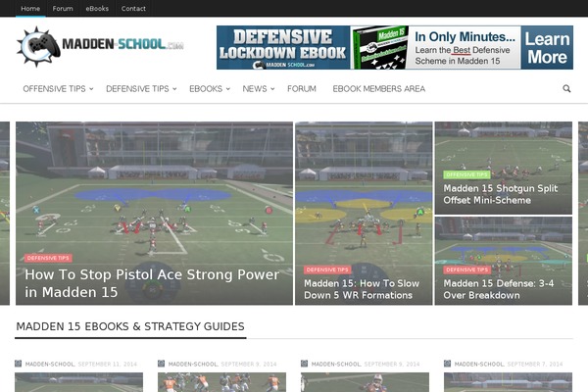The image size is (588, 392).
Task: Click September 11, 2014 date text
Action: (107, 364)
